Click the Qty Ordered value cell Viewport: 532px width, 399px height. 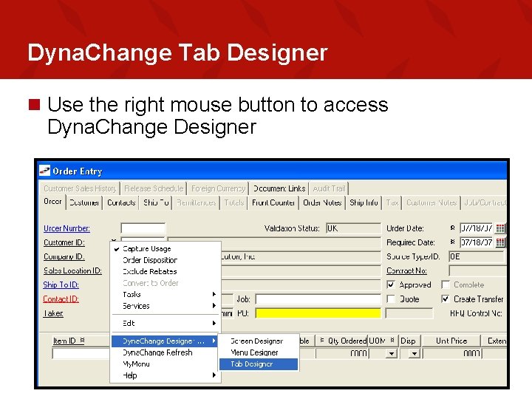click(341, 354)
